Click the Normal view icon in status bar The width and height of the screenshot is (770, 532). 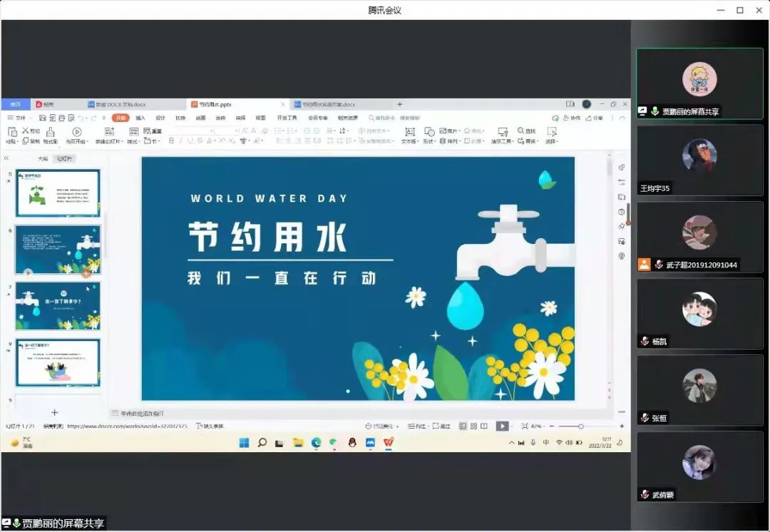463,426
